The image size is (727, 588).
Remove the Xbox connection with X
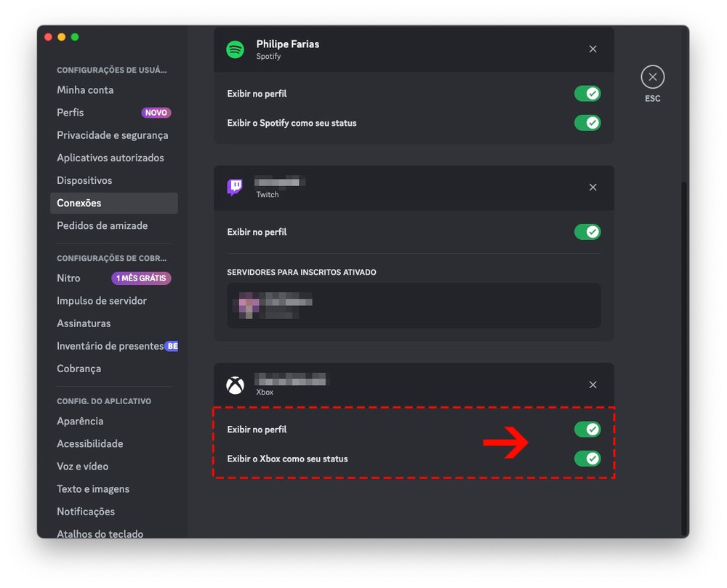pos(593,385)
